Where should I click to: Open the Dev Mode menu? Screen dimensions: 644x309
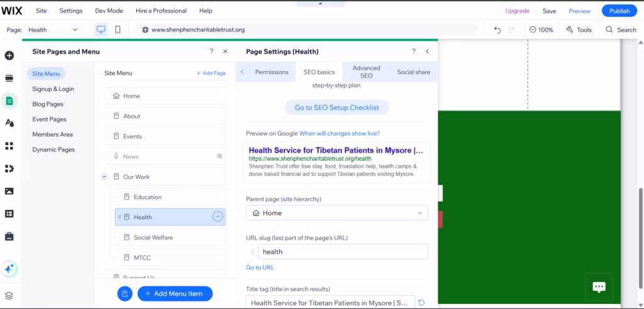(109, 11)
